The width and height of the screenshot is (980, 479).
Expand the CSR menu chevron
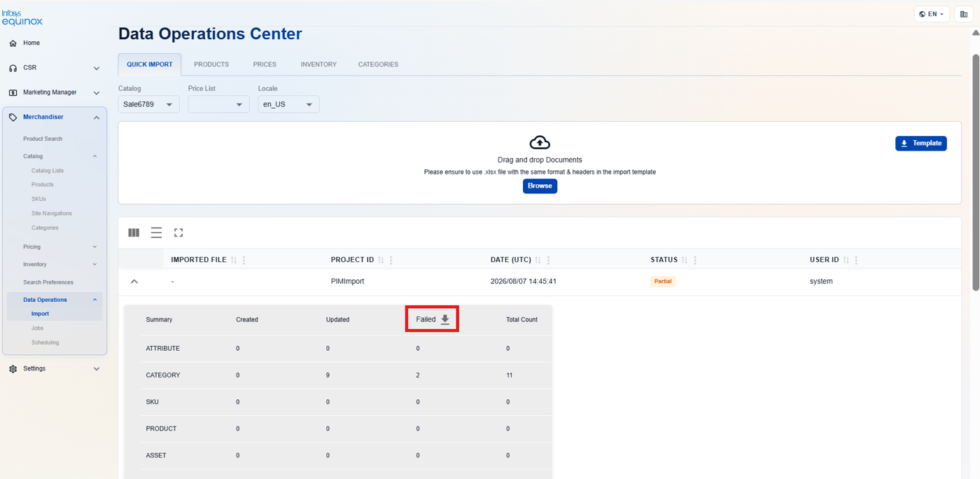point(97,68)
